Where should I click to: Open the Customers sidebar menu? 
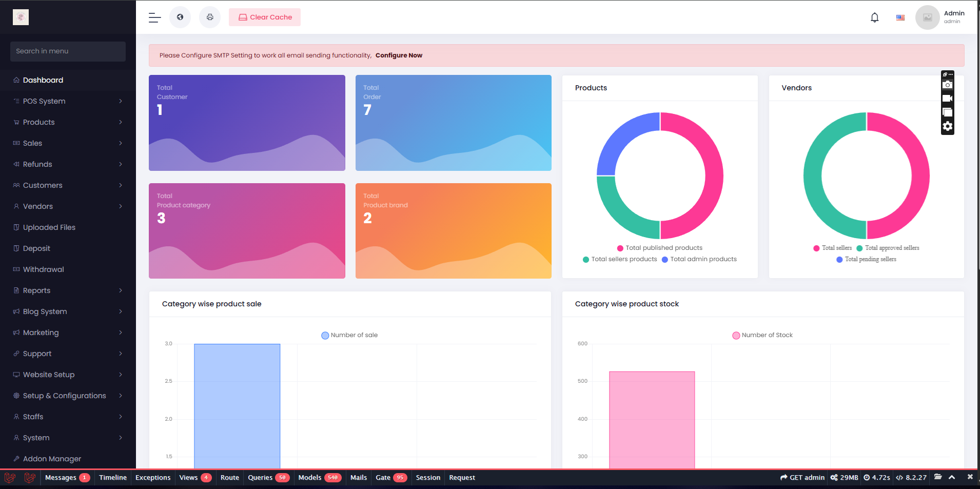pyautogui.click(x=68, y=185)
